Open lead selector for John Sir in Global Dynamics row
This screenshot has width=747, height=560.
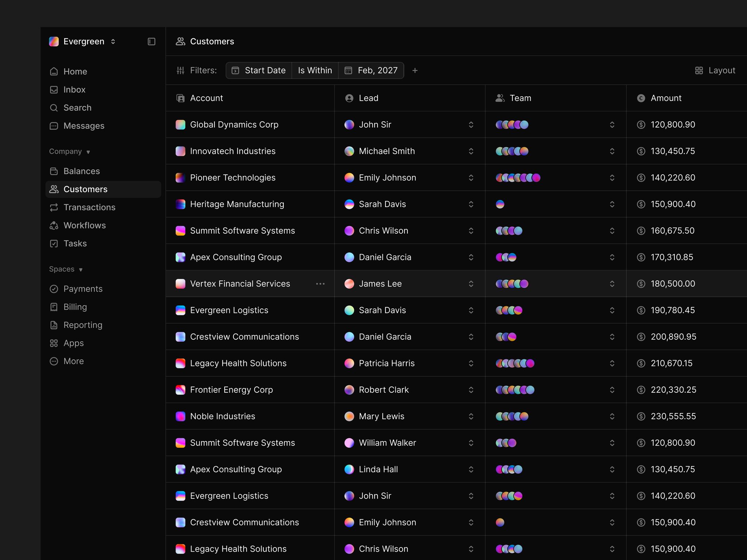tap(471, 125)
